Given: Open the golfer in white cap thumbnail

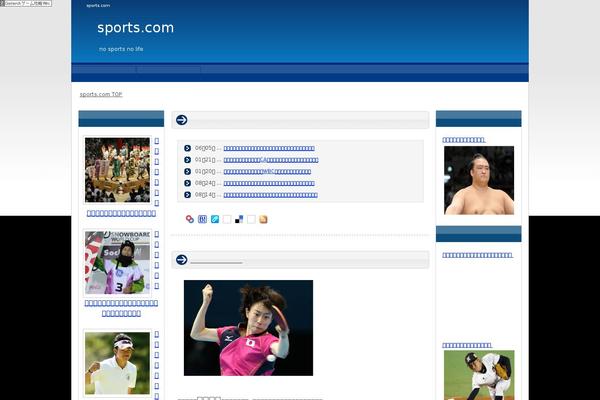Looking at the screenshot, I should click(117, 363).
